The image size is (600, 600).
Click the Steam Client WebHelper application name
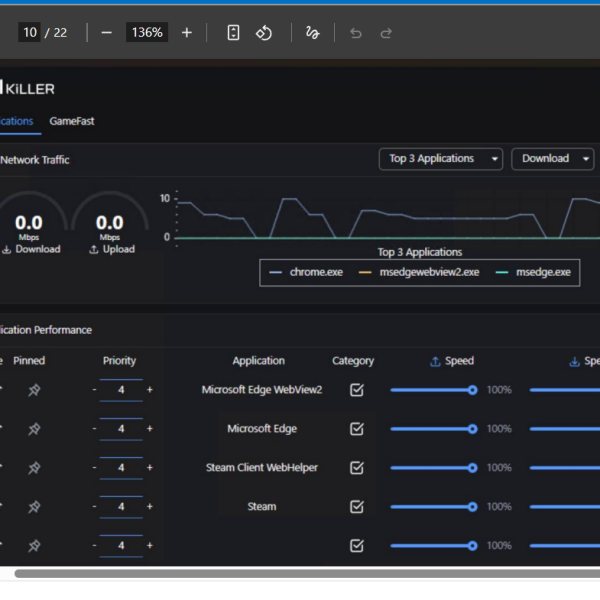tap(262, 468)
